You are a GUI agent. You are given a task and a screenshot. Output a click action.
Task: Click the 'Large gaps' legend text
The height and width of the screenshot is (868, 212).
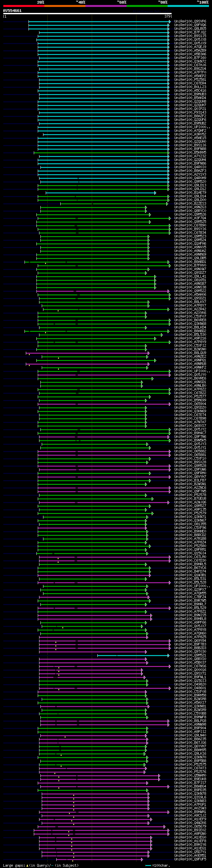point(14,865)
